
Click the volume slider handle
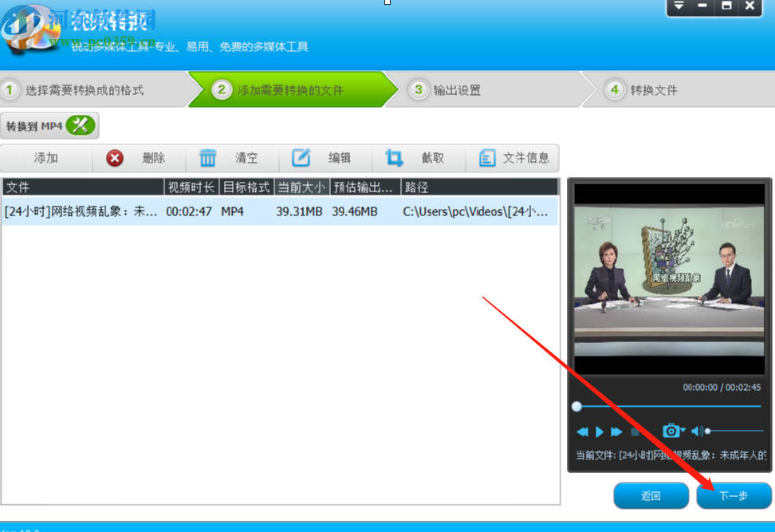708,432
